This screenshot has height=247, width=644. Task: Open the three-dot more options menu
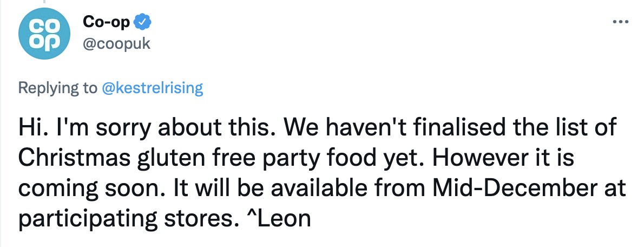[x=620, y=22]
